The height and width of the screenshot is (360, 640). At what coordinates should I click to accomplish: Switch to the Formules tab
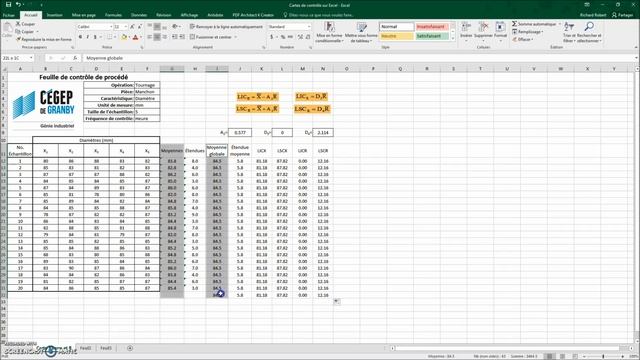pos(113,15)
